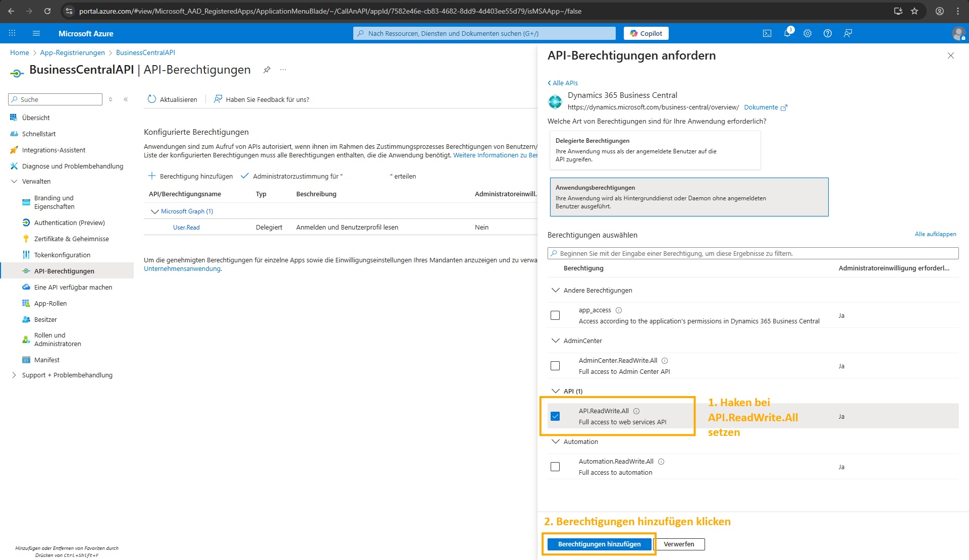Check the app_access permission box
969x560 pixels.
point(555,315)
